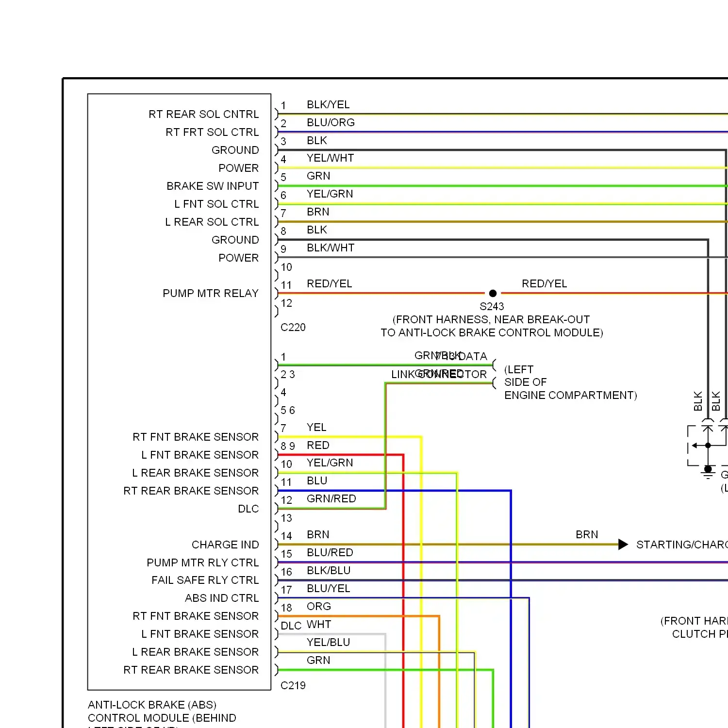Viewport: 728px width, 728px height.
Task: Select the L REAR SOL CTRL label
Action: click(x=212, y=222)
